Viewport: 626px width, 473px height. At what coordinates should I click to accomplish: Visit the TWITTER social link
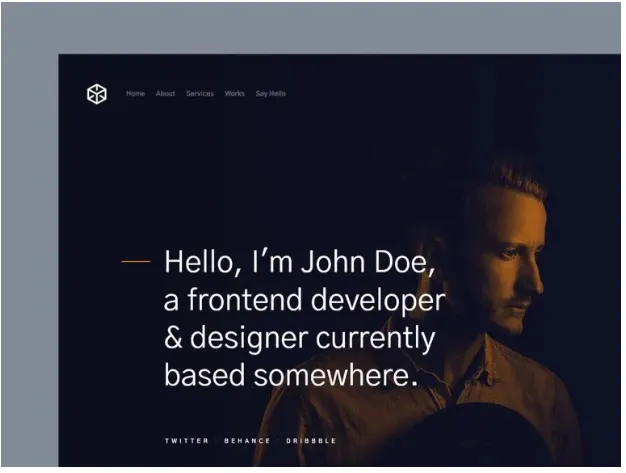click(187, 441)
